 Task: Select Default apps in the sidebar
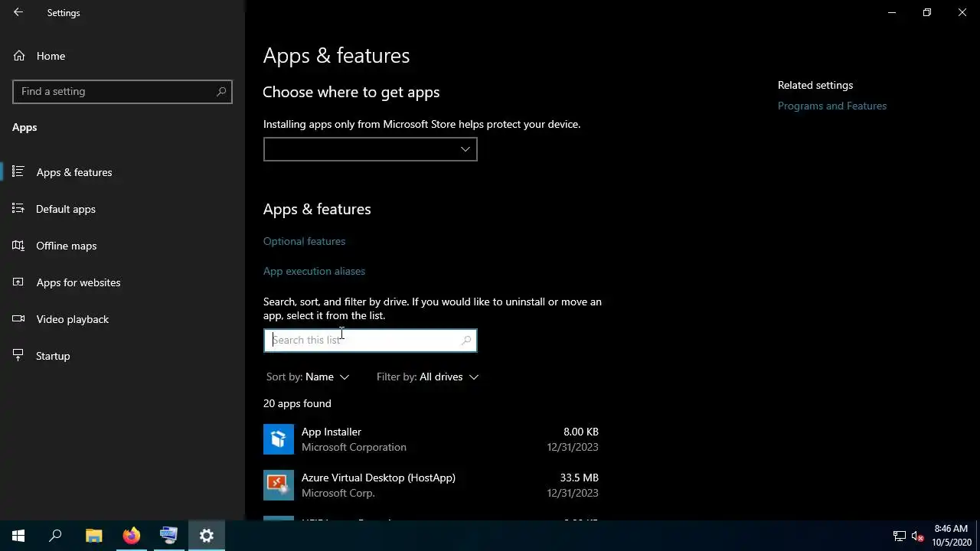(66, 209)
